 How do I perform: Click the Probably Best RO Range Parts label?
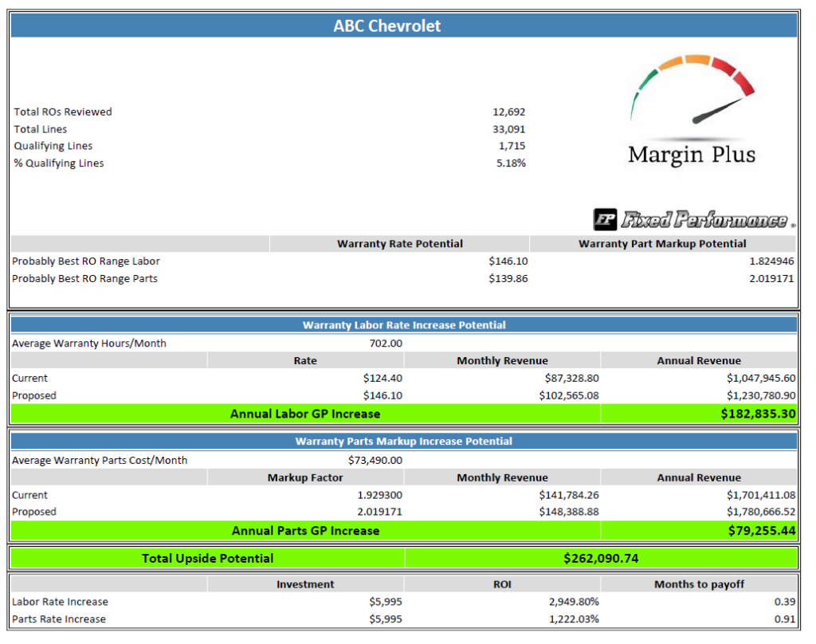(84, 278)
